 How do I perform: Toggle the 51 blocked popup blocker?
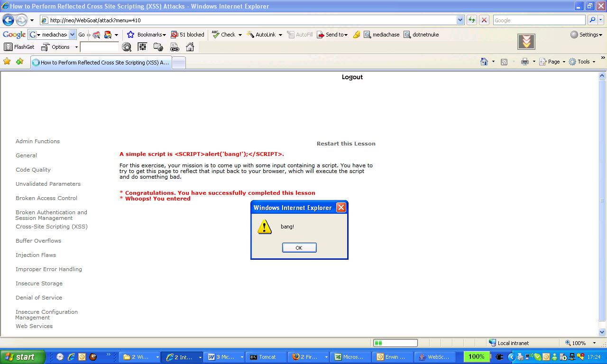coord(188,35)
